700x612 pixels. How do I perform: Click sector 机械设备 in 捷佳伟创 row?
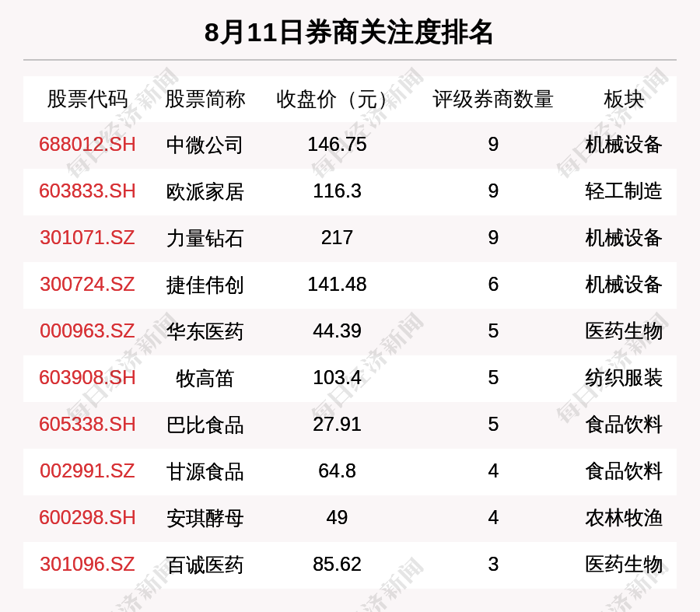[x=624, y=285]
